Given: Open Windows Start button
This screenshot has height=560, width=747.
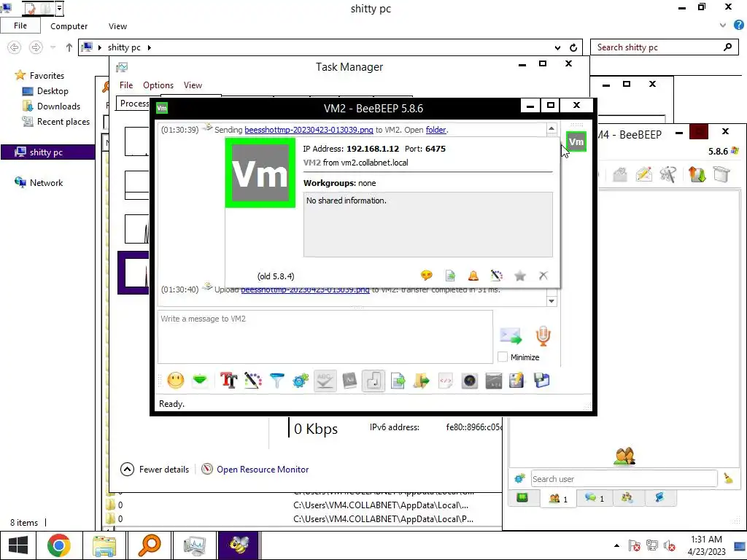Looking at the screenshot, I should click(18, 545).
